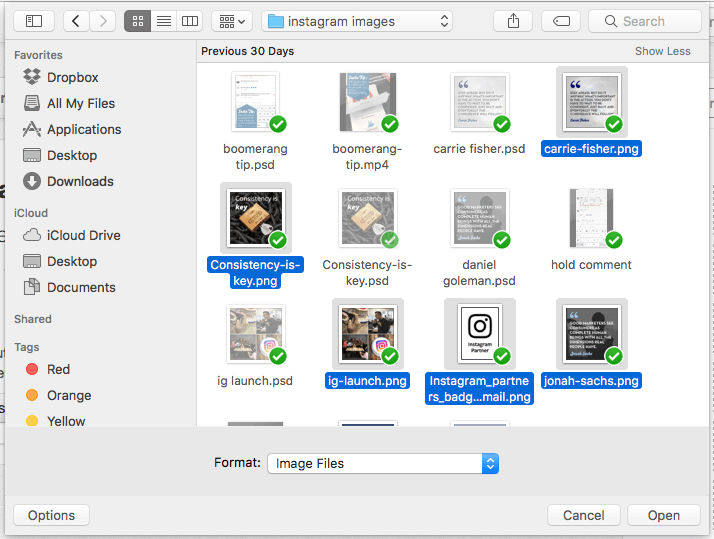This screenshot has height=539, width=714.
Task: Switch to list view
Action: (x=164, y=21)
